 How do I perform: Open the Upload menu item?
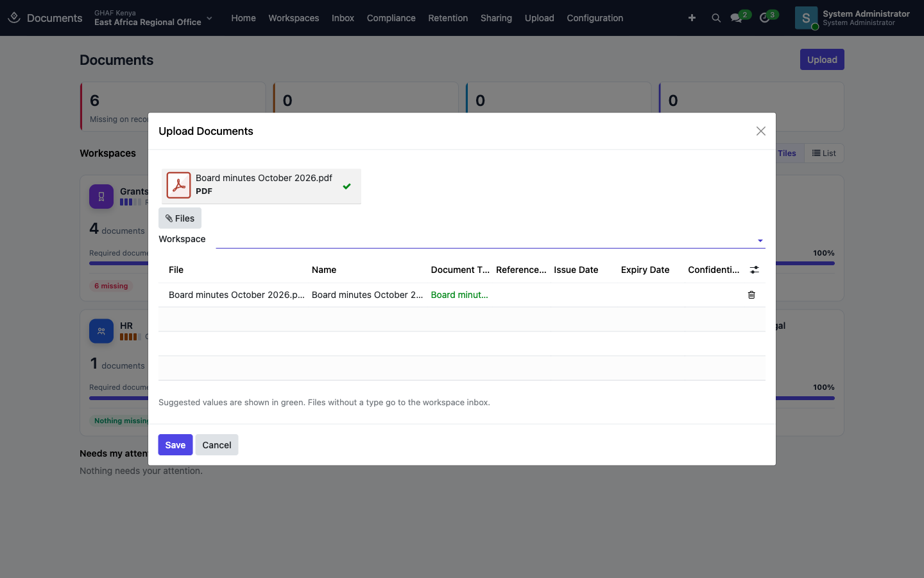pyautogui.click(x=539, y=18)
